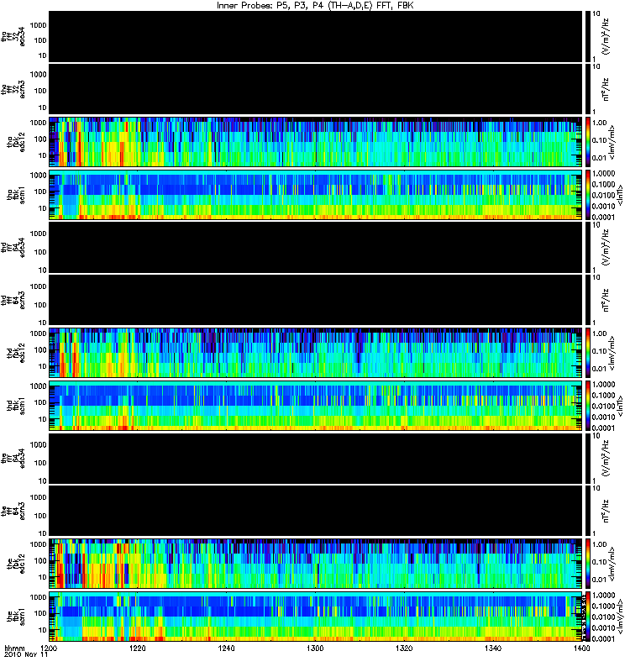Click the thd fbk scm1 spectrogram panel

[316, 406]
